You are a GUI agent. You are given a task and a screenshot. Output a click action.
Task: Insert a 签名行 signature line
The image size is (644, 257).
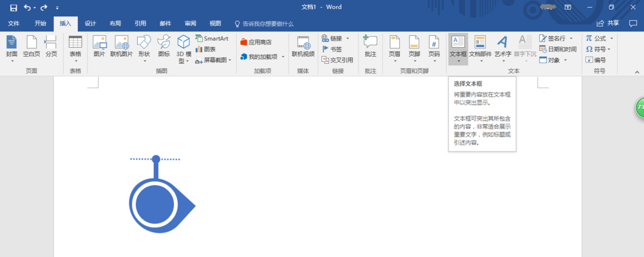(x=553, y=38)
